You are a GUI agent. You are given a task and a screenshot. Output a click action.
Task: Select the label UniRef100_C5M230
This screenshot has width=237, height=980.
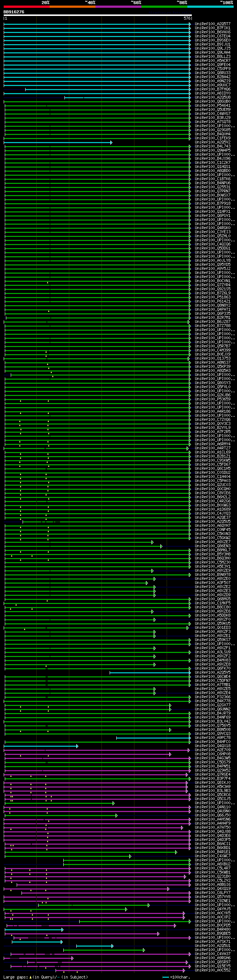coord(213,562)
